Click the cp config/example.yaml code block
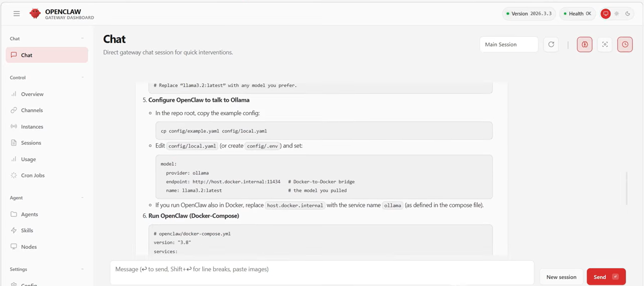Viewport: 644px width, 286px height. [x=324, y=131]
